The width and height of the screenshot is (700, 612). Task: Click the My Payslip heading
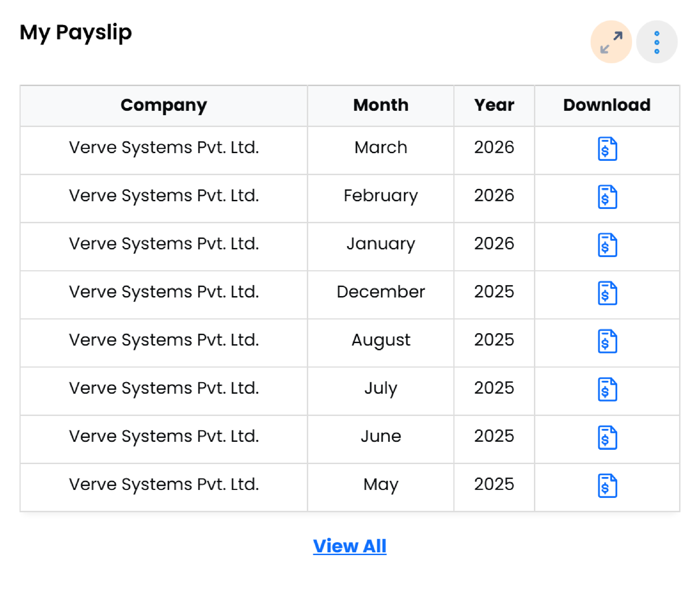click(76, 33)
